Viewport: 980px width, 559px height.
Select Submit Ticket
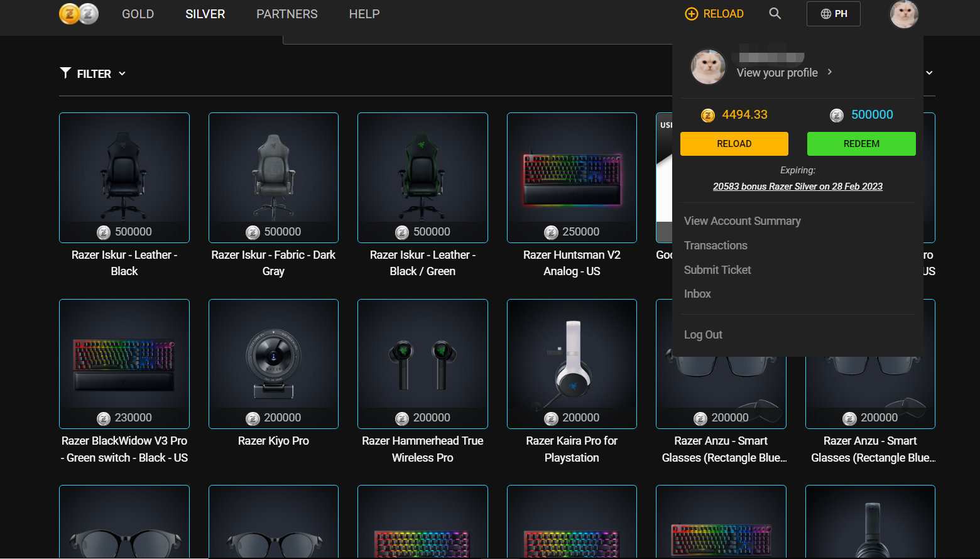coord(717,270)
